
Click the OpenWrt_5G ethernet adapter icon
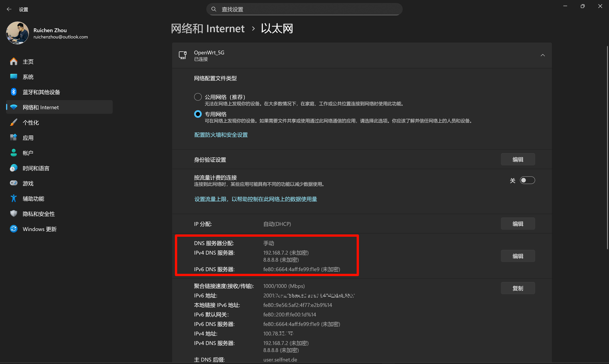[x=183, y=55]
